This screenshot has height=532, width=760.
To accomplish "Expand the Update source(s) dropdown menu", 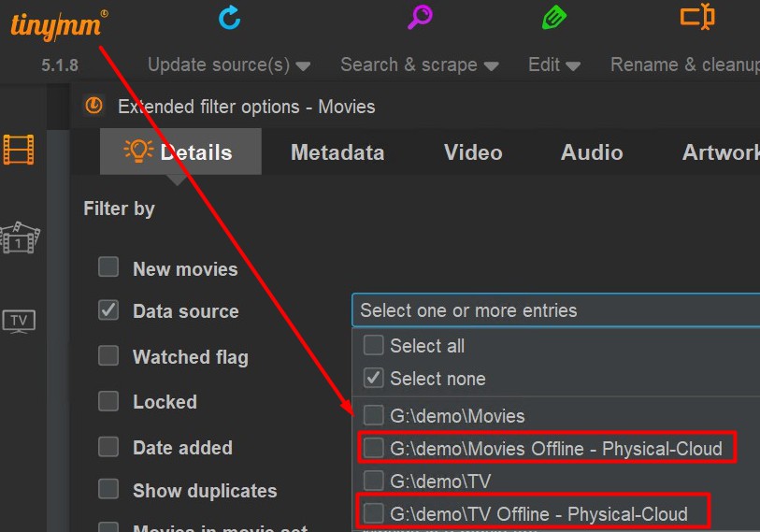I will pos(229,65).
